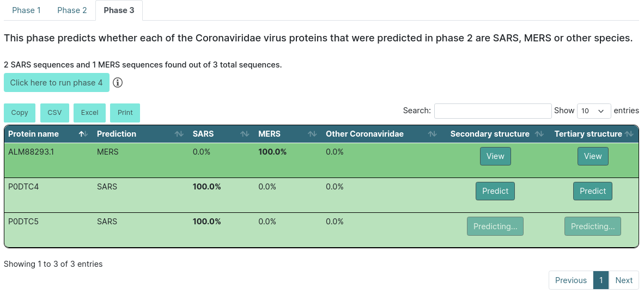The width and height of the screenshot is (644, 294).
Task: Switch to the Phase 2 tab
Action: click(x=72, y=10)
